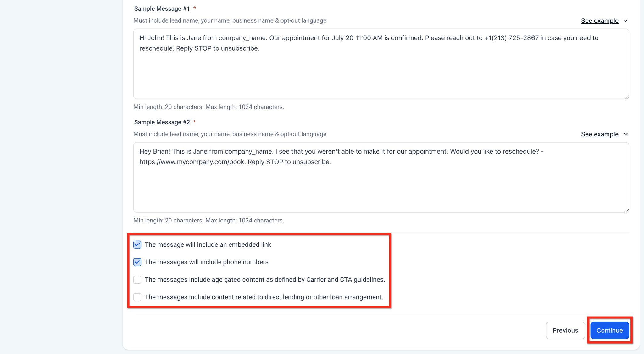
Task: Enable the age gated content checkbox
Action: tap(137, 280)
